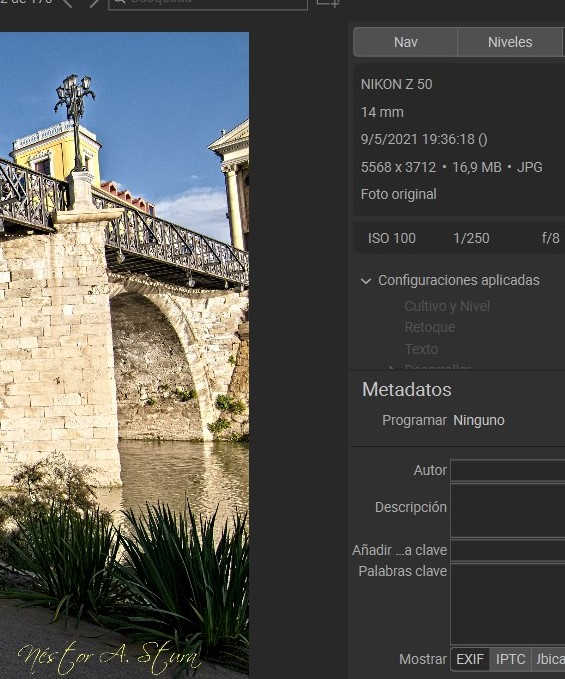Select the Foto original label
The height and width of the screenshot is (679, 565).
(x=398, y=194)
